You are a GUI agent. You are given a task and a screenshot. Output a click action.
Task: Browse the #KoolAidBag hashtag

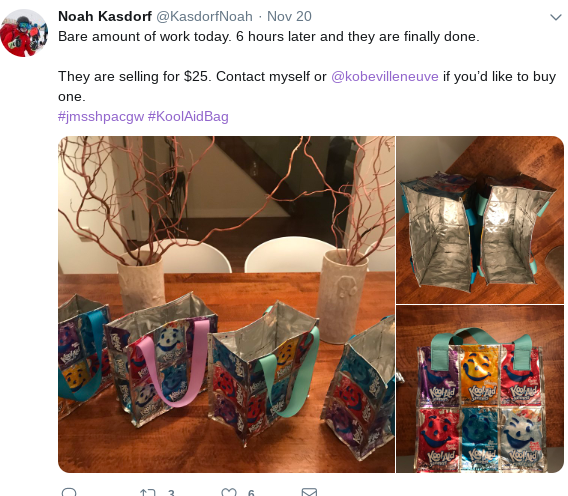tap(188, 117)
